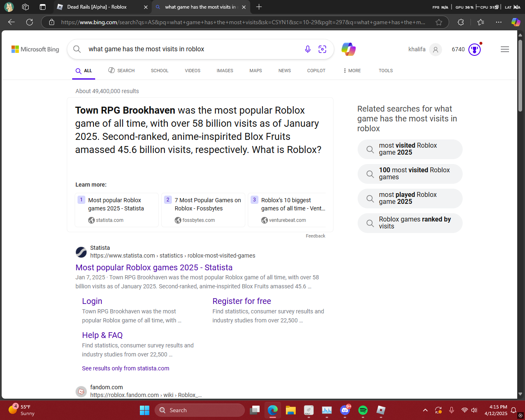Open the notification bell in the system tray
525x420 pixels.
pos(513,410)
